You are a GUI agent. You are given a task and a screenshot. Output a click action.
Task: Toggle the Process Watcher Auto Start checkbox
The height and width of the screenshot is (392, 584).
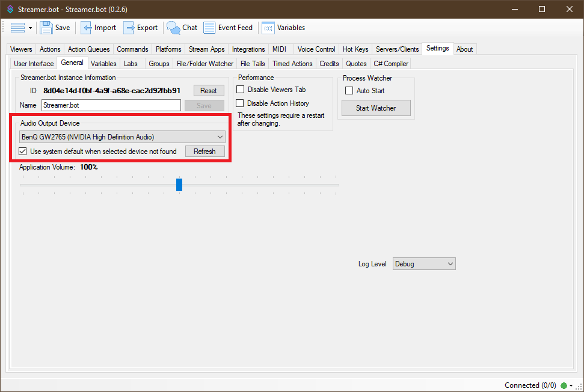point(349,90)
